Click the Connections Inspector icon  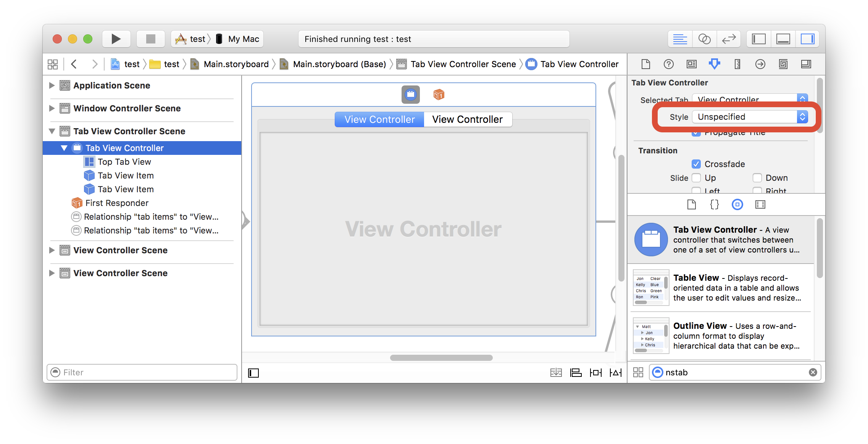coord(761,64)
